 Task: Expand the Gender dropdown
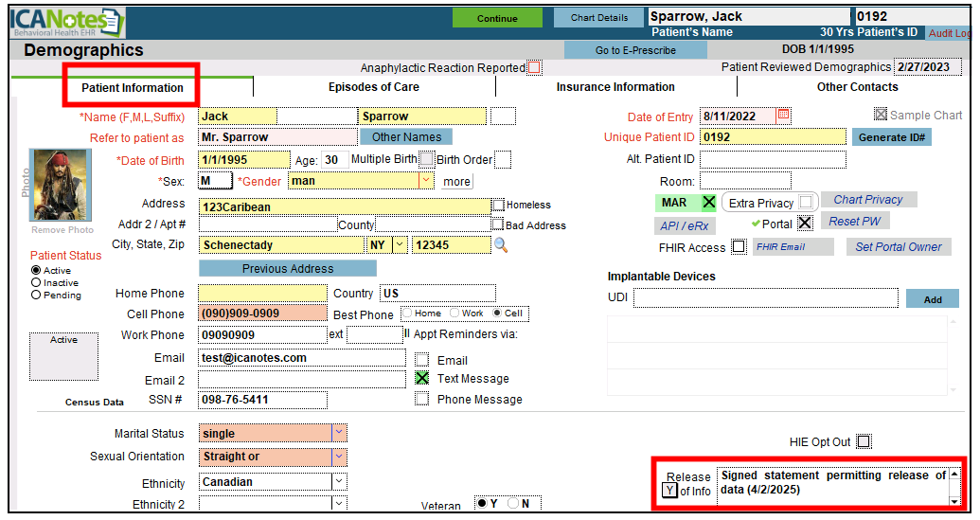pos(426,180)
